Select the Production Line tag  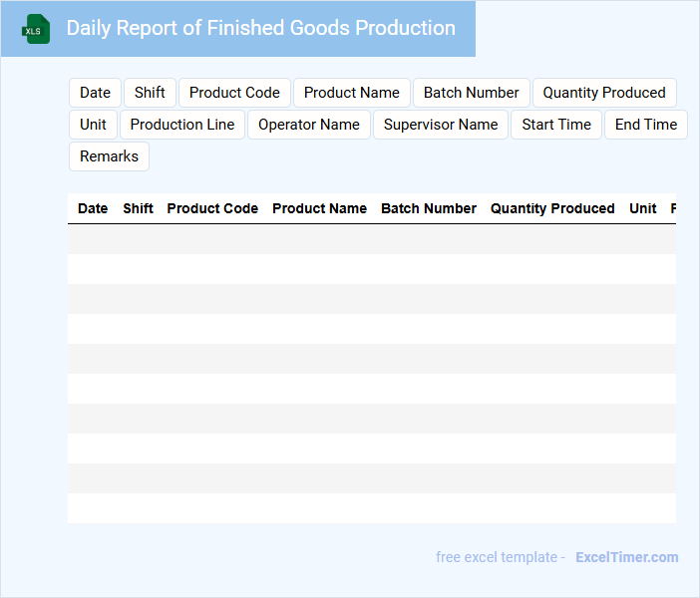(x=182, y=125)
